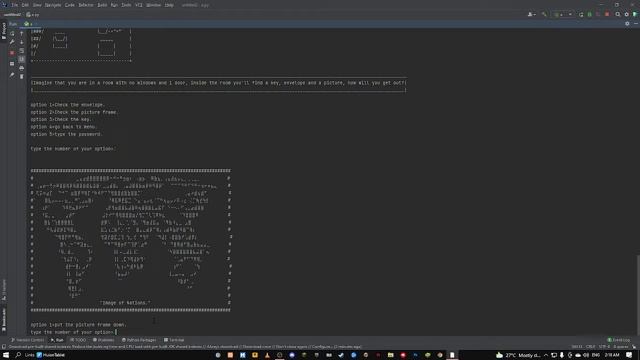Open the Navigate menu
This screenshot has width=640, height=360.
(x=53, y=5)
